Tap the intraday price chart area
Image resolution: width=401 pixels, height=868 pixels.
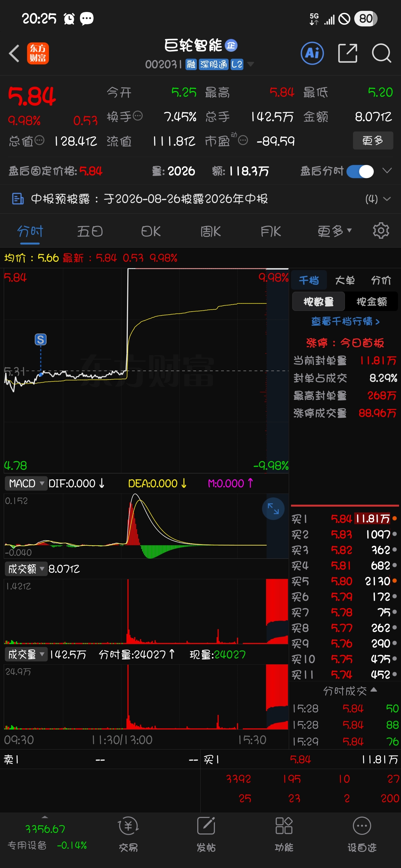click(x=146, y=371)
